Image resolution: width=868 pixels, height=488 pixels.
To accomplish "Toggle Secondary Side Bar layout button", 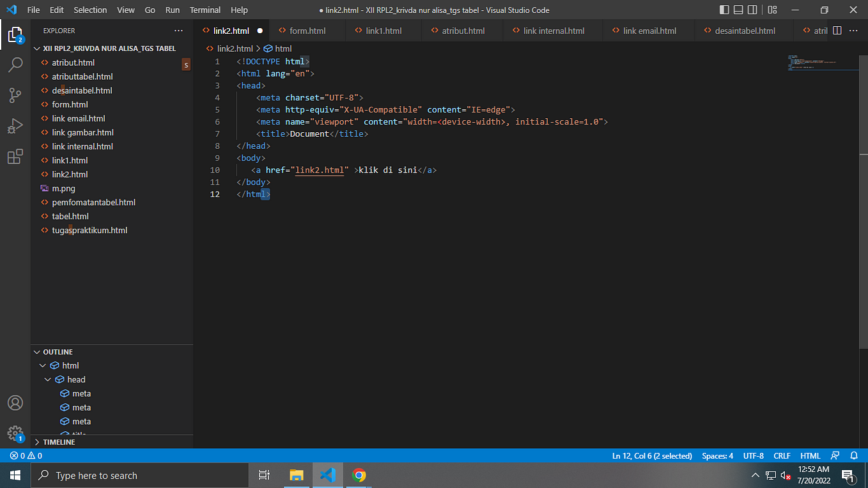I will click(x=753, y=10).
